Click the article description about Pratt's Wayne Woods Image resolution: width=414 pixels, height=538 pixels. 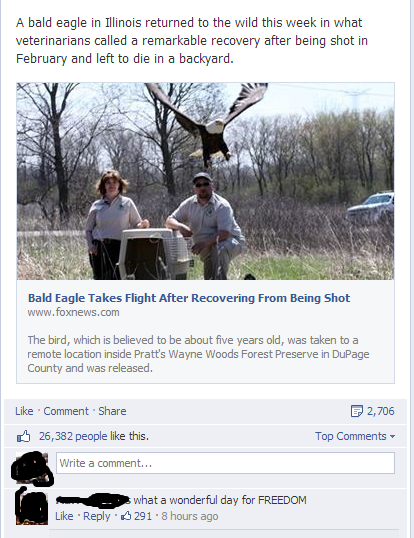[198, 354]
